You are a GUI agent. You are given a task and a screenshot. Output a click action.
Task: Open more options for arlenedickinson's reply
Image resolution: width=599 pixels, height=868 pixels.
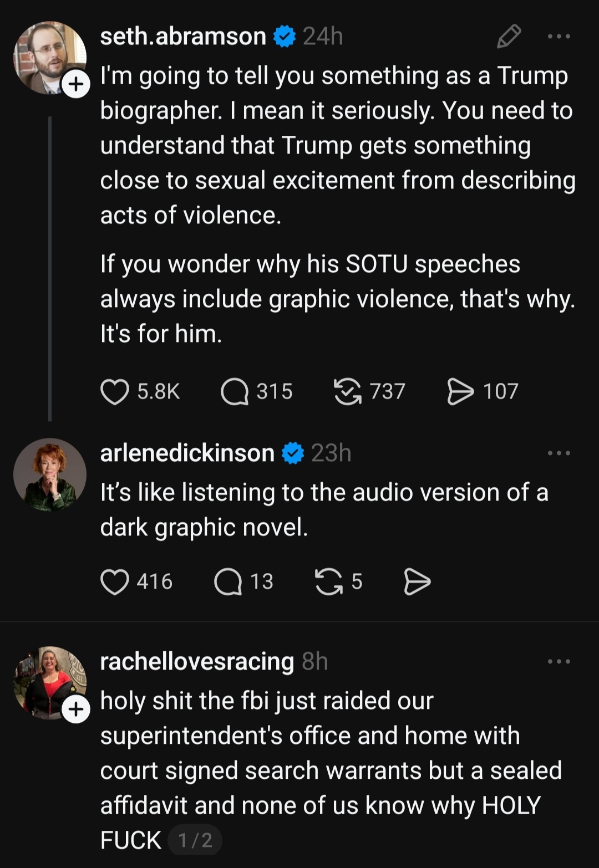[x=559, y=453]
